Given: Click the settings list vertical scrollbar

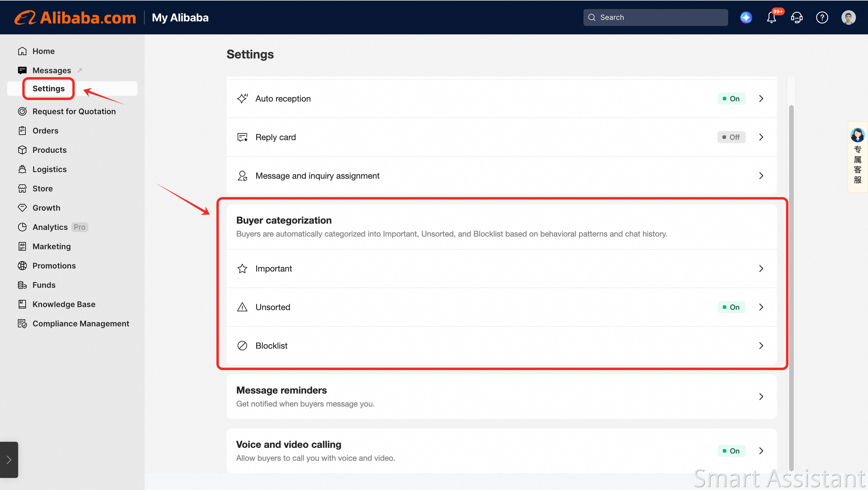Looking at the screenshot, I should pos(791,288).
